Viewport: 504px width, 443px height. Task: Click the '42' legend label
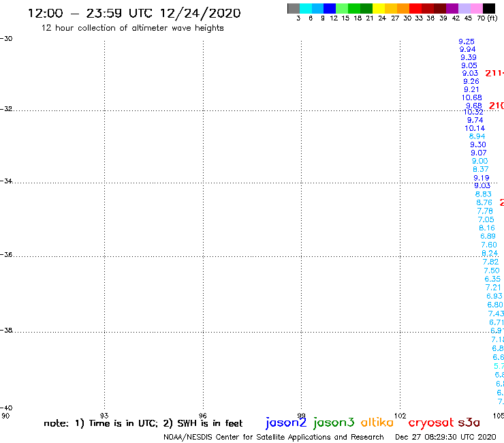(456, 18)
